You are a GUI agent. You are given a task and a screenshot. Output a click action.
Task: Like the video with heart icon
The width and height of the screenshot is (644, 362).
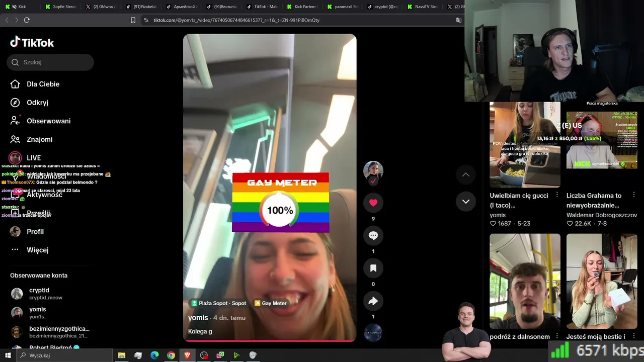pyautogui.click(x=373, y=203)
